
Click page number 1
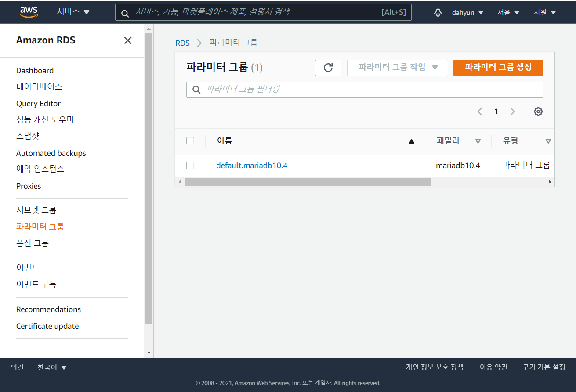click(x=496, y=111)
